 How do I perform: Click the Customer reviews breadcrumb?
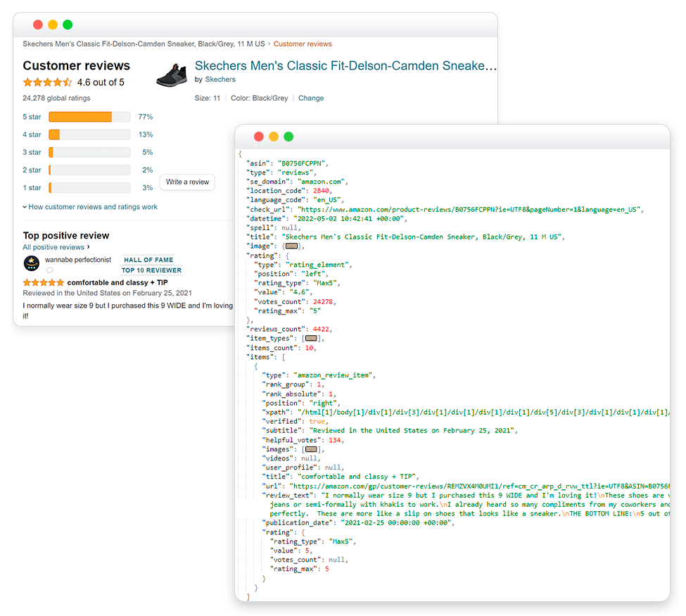[303, 44]
